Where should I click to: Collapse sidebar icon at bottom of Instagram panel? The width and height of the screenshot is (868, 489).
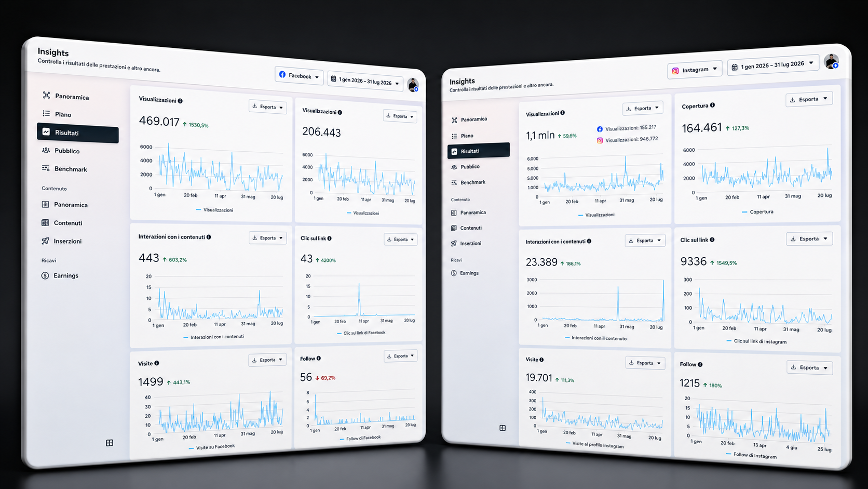coord(503,428)
